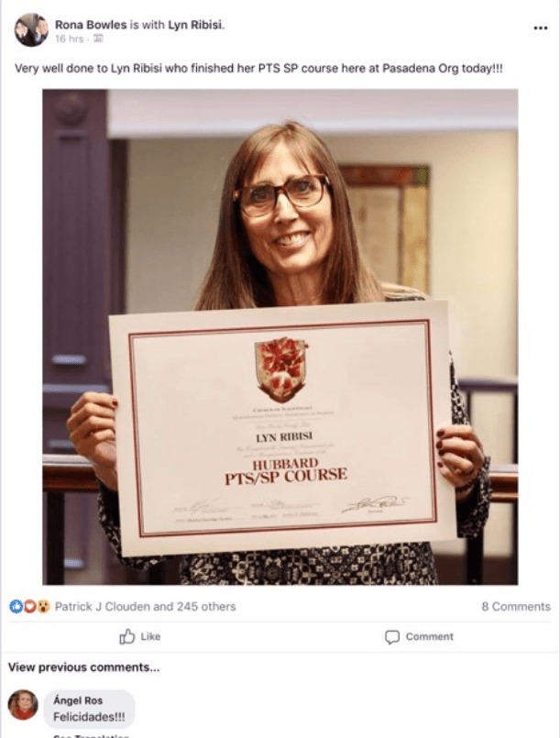
Task: Click the Like button text
Action: pyautogui.click(x=150, y=636)
